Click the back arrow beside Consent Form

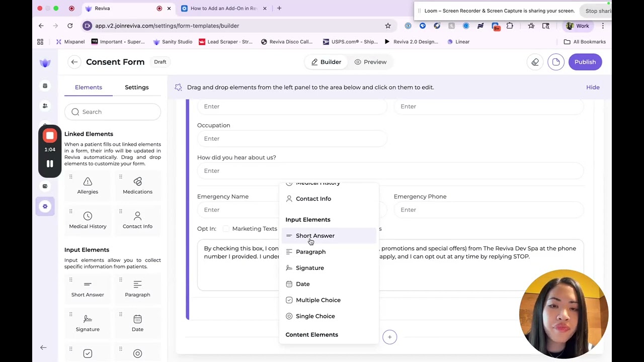74,62
